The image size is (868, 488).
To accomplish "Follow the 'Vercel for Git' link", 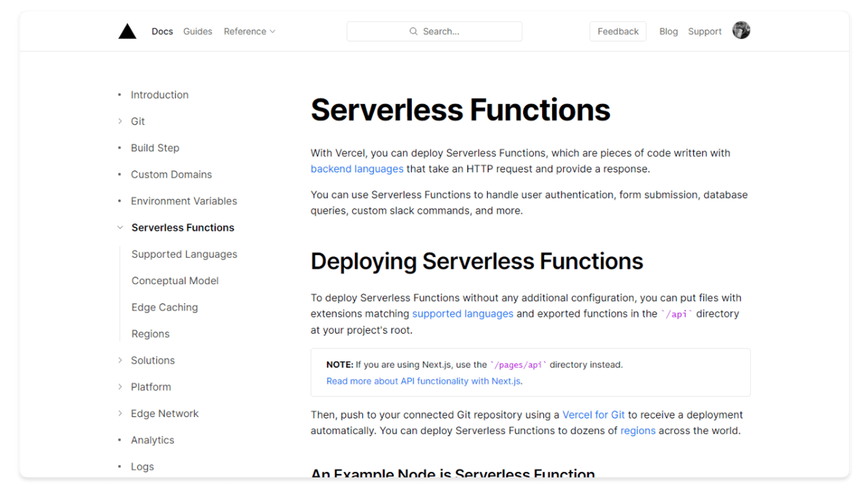I will pos(593,415).
